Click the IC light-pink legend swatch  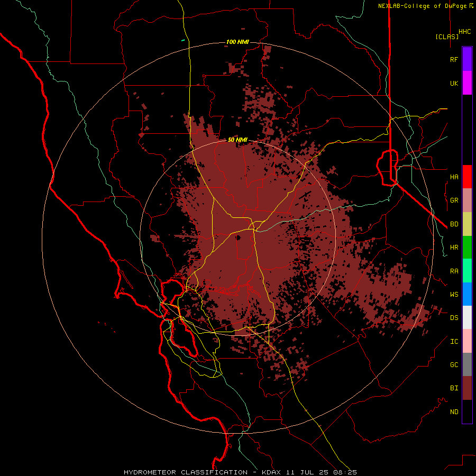click(467, 341)
